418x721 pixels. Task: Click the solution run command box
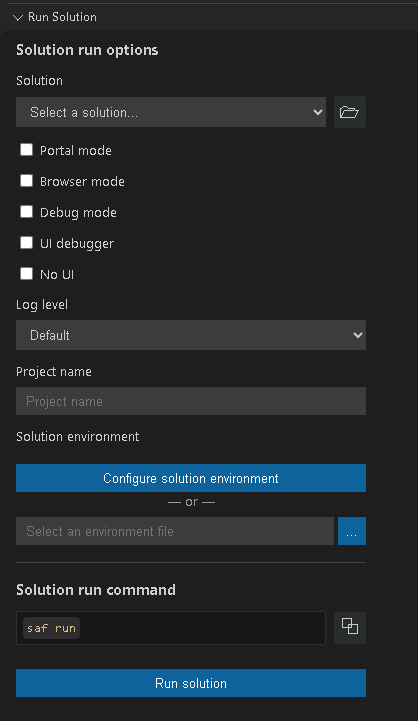[x=171, y=628]
